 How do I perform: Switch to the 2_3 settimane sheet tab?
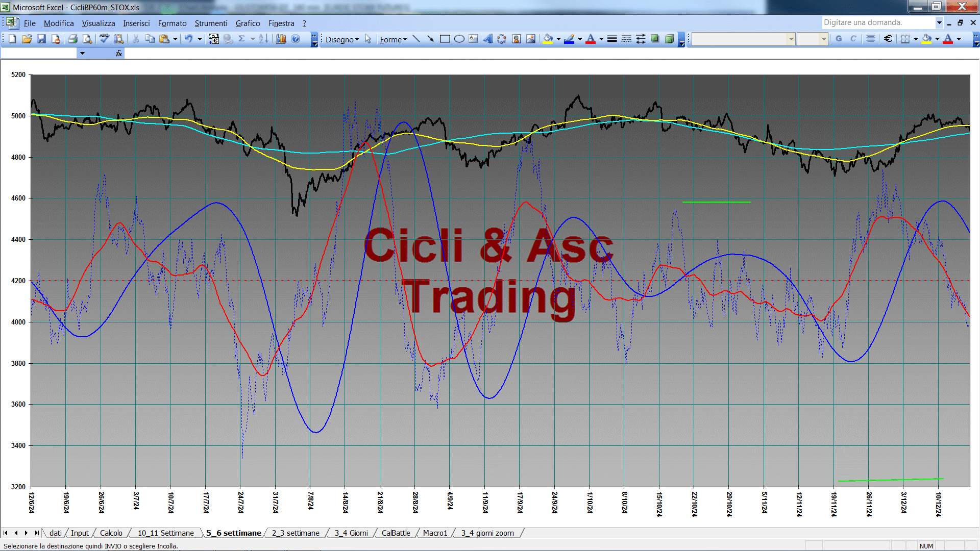point(296,533)
